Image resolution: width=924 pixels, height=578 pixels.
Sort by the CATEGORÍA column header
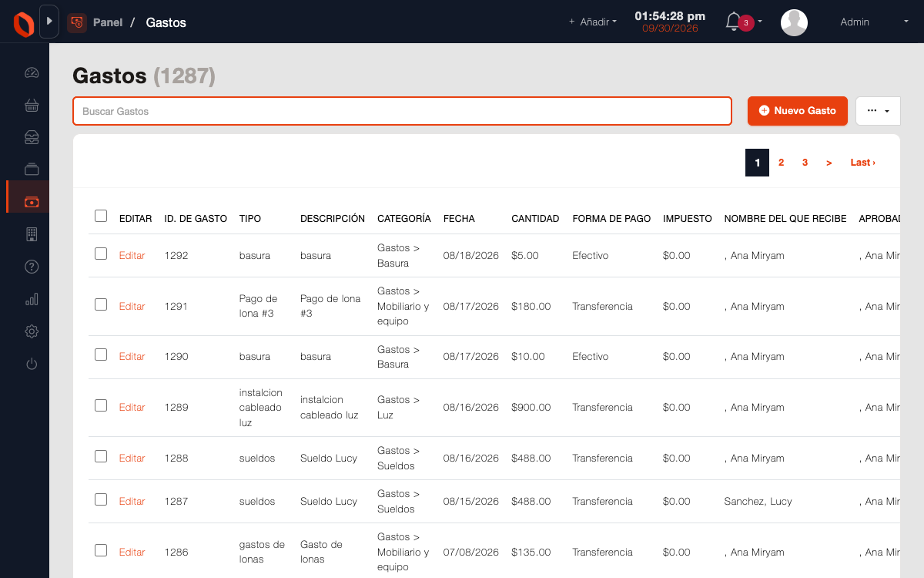(x=404, y=219)
